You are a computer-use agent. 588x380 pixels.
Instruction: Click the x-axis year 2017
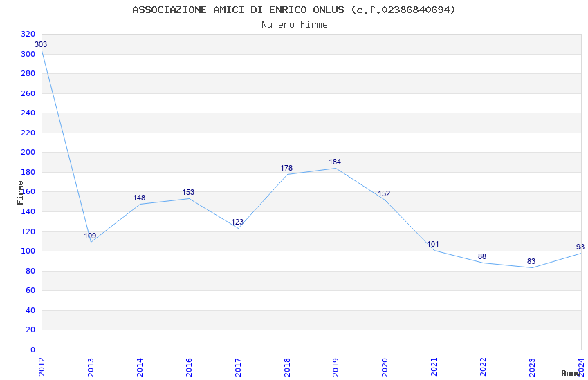coord(238,367)
